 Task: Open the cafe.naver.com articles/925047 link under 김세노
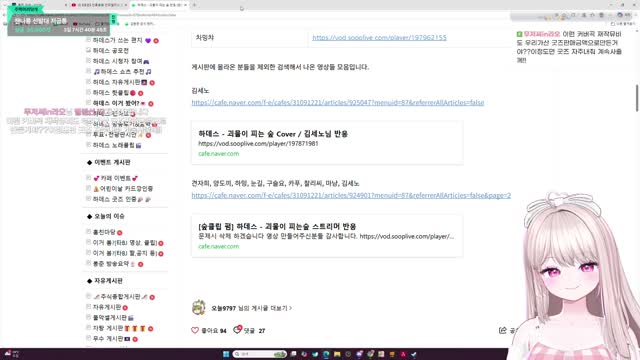click(338, 102)
